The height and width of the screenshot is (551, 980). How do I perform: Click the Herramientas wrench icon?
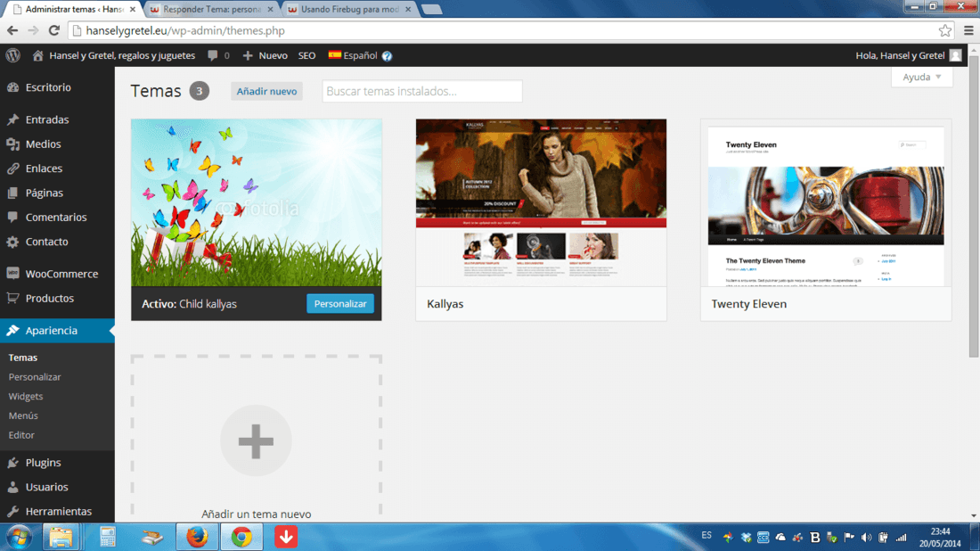coord(12,511)
